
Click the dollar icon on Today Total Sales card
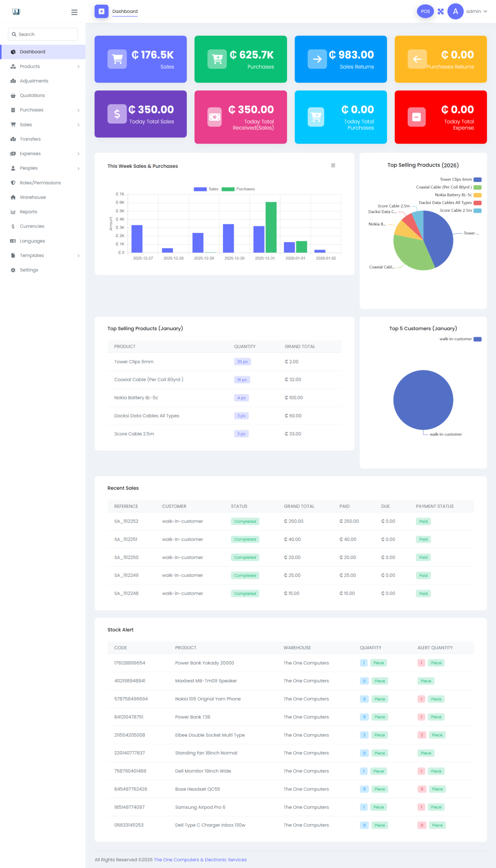pyautogui.click(x=117, y=114)
